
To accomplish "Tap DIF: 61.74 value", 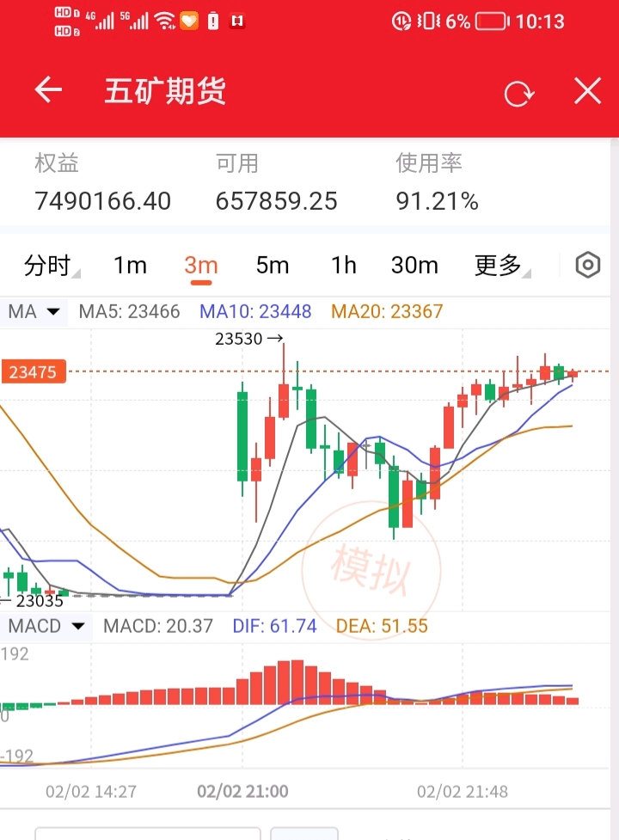I will click(275, 626).
